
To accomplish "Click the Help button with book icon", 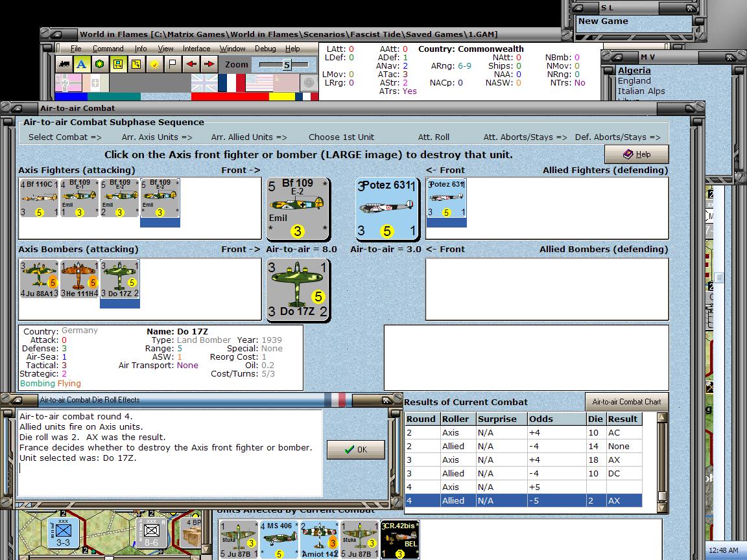I will [637, 154].
